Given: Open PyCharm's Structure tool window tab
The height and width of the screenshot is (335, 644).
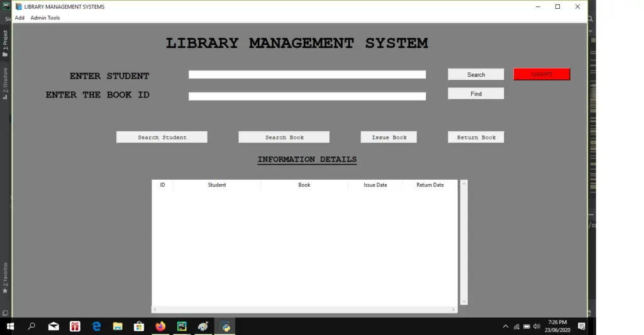Looking at the screenshot, I should (5, 84).
